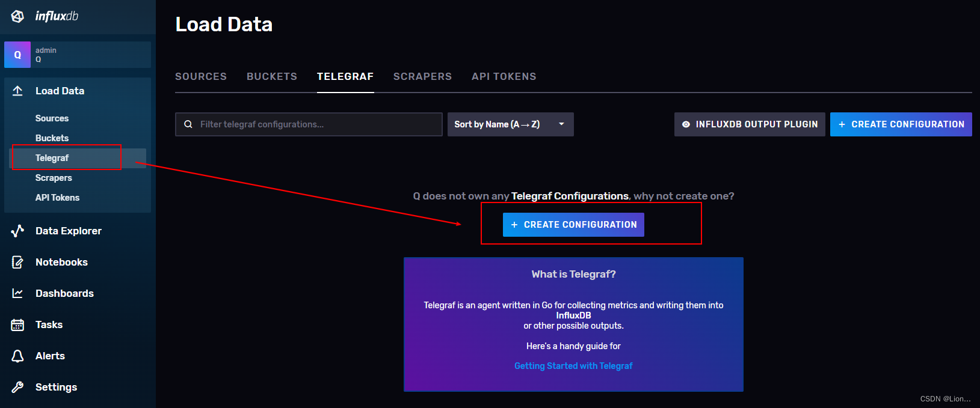Click the Load Data upload icon
Viewport: 980px width, 408px height.
(17, 91)
